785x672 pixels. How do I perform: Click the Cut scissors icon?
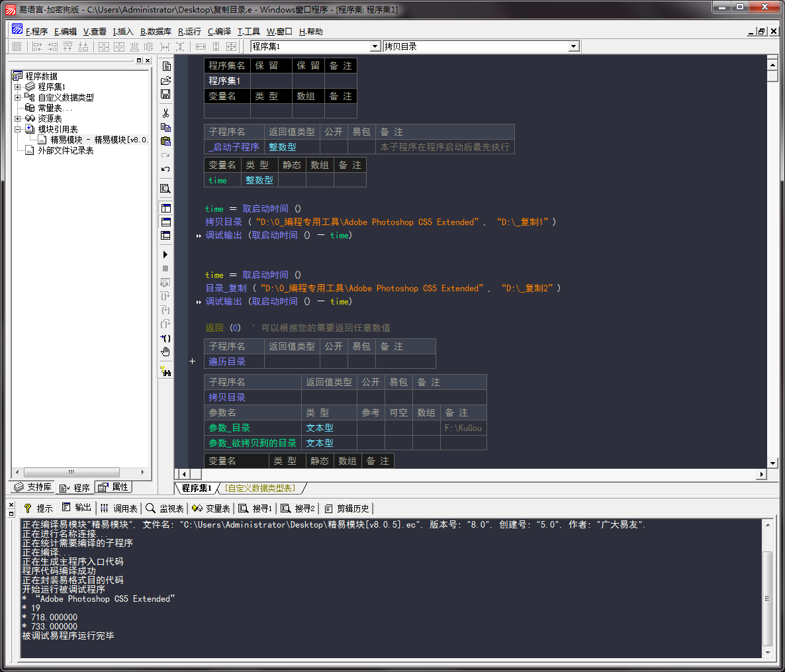165,113
